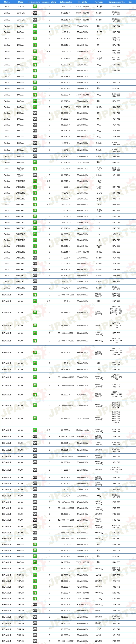Click the B8_ body cell in Renault Logan row
This screenshot has width=136, height=644.
coord(99,545)
